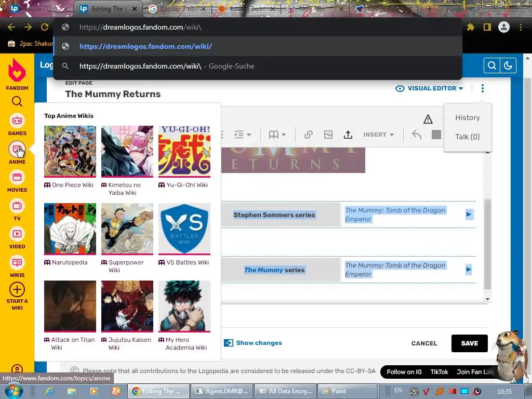Click the TikTok link
The image size is (532, 399).
440,372
